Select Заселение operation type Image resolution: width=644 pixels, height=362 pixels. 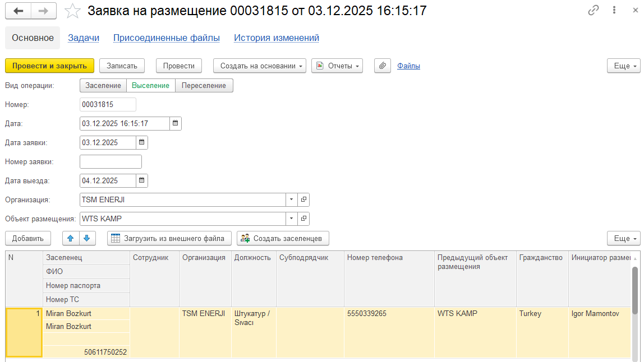pyautogui.click(x=103, y=85)
